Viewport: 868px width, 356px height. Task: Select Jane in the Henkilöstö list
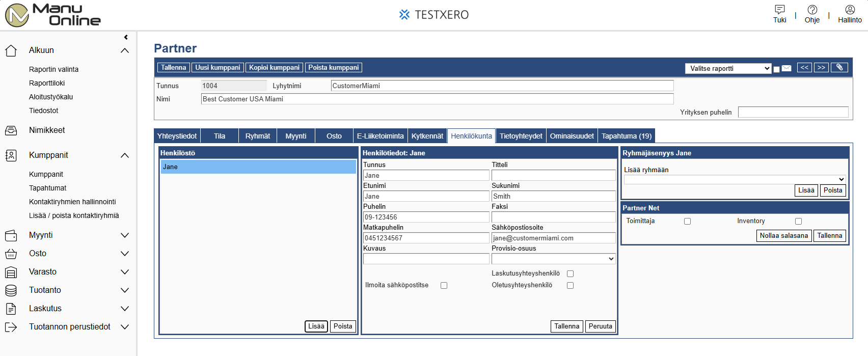[x=258, y=167]
